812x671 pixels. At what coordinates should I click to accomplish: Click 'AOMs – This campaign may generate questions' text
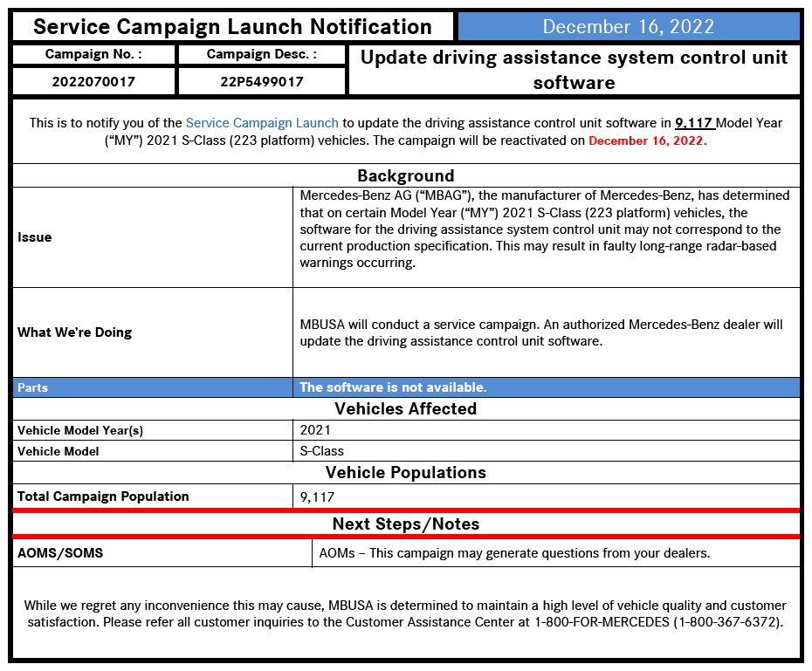(x=514, y=553)
